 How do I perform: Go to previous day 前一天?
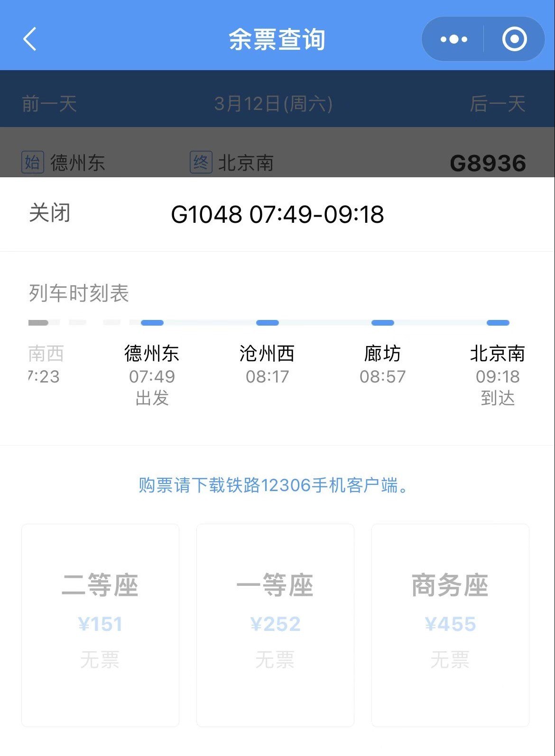(49, 104)
